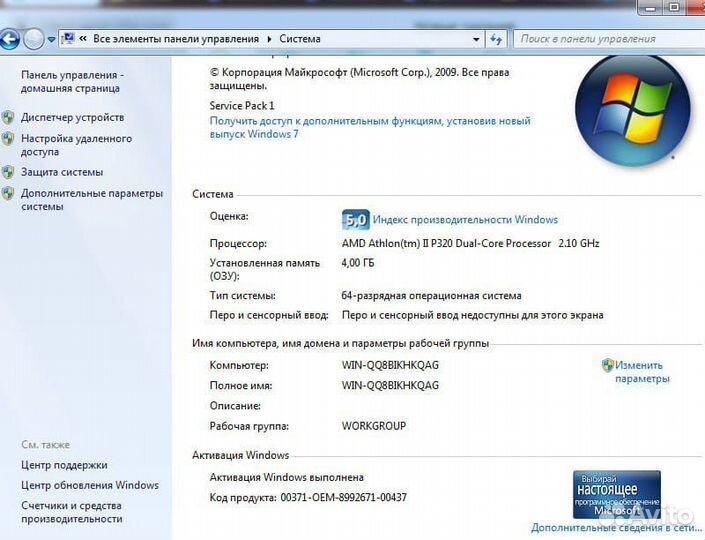Expand the double-chevron breadcrumb menu
705x540 pixels.
point(83,39)
